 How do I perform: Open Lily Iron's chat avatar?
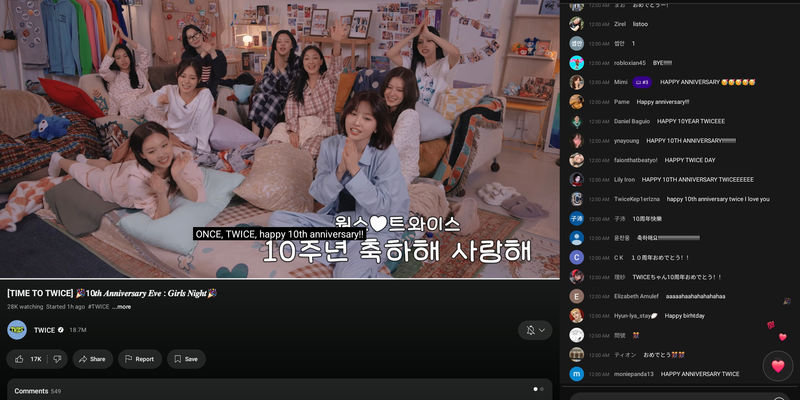[x=577, y=180]
